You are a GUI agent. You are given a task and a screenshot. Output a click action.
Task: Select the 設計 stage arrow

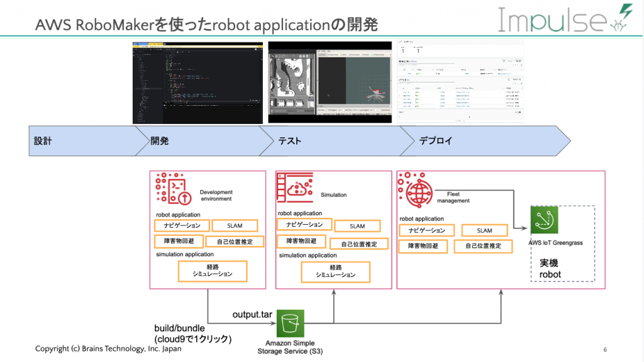tap(88, 140)
